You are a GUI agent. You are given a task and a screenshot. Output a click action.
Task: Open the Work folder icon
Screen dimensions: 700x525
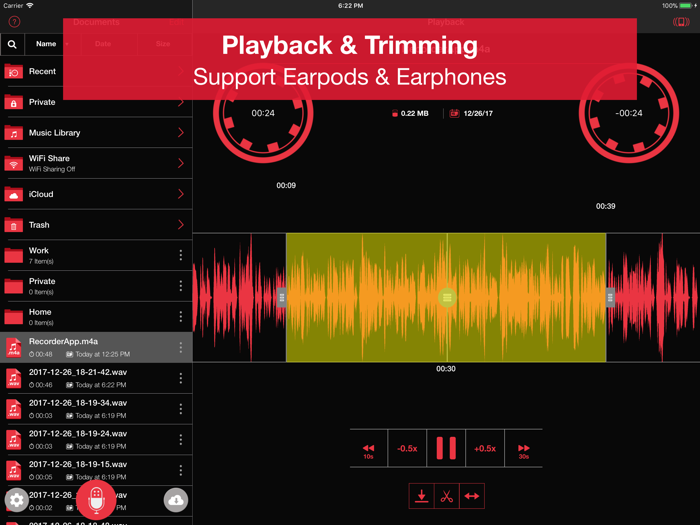(x=13, y=255)
